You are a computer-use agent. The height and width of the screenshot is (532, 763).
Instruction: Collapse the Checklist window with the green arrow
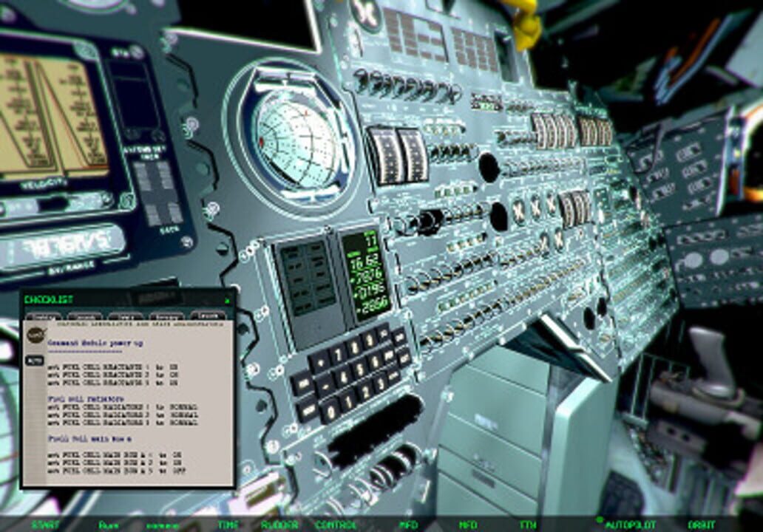coord(228,299)
